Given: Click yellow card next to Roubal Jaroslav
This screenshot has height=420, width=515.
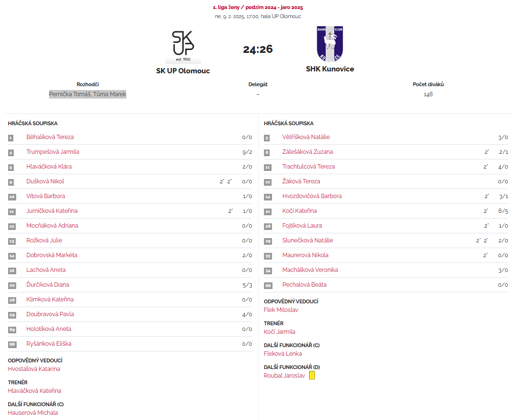Looking at the screenshot, I should coord(312,375).
